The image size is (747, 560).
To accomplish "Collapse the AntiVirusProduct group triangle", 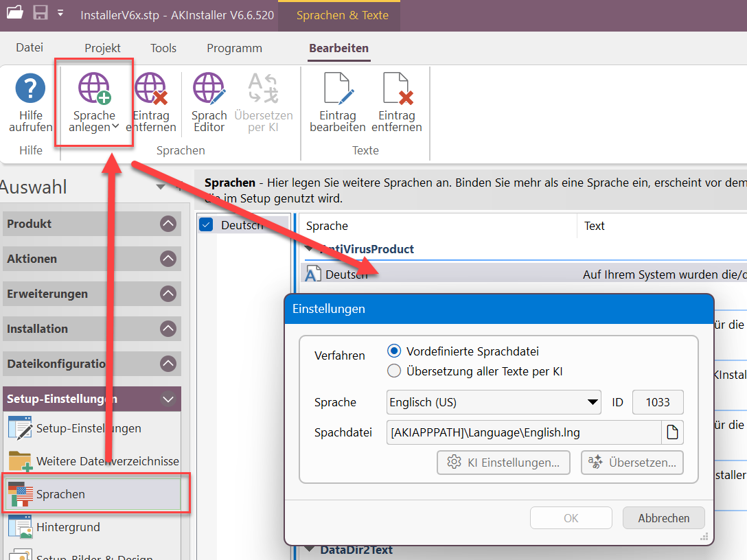I will click(x=310, y=248).
